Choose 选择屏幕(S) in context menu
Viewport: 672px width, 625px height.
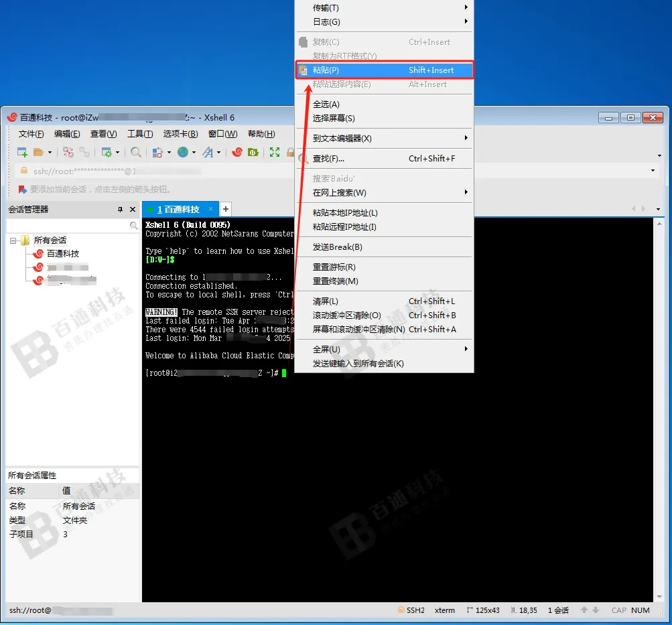tap(385, 118)
